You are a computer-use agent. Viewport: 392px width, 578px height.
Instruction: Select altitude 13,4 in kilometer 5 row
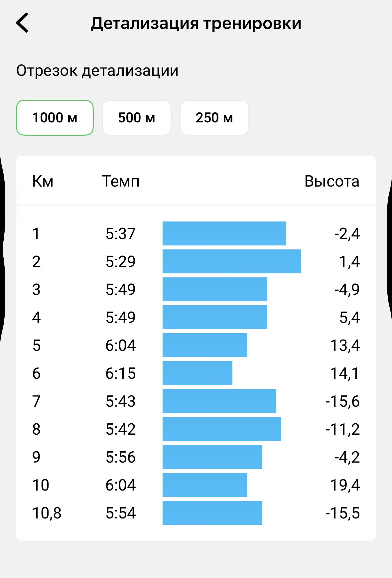(345, 346)
